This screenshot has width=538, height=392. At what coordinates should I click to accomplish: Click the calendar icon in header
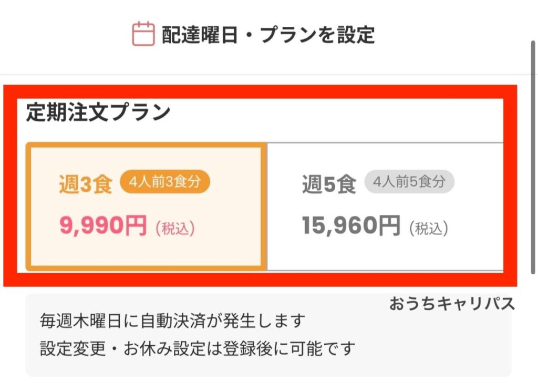[x=143, y=34]
